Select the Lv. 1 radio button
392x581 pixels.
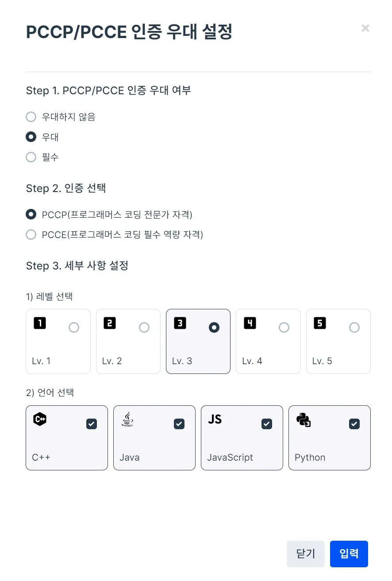(x=74, y=327)
